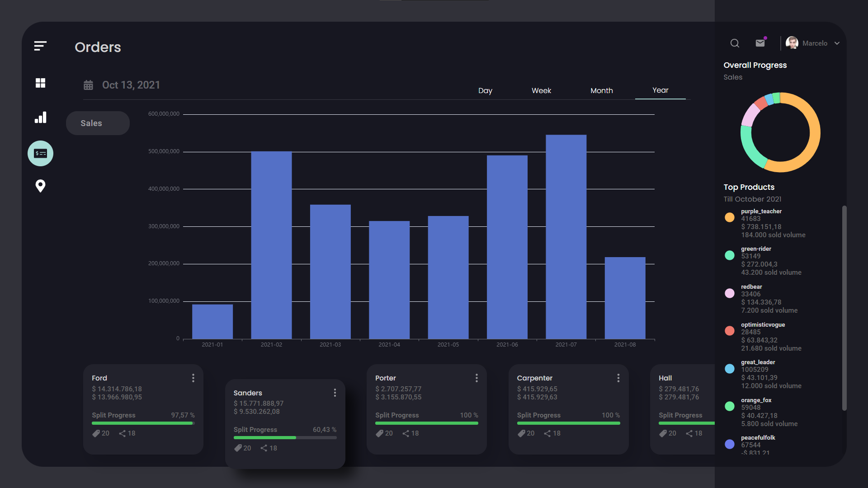Expand Marcelo user dropdown arrow

(x=837, y=43)
